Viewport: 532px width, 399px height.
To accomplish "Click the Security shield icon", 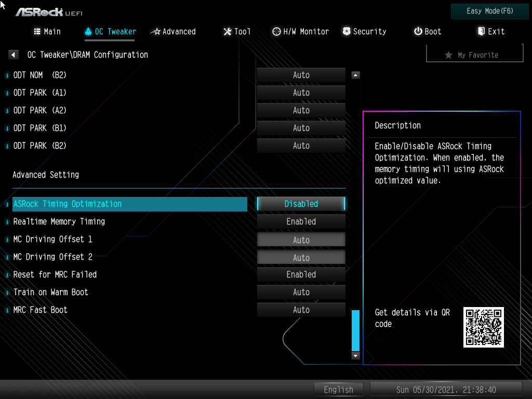I will (347, 31).
